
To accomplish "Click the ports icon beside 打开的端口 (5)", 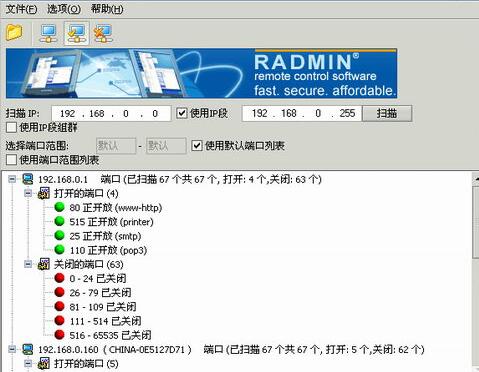I will coord(44,363).
